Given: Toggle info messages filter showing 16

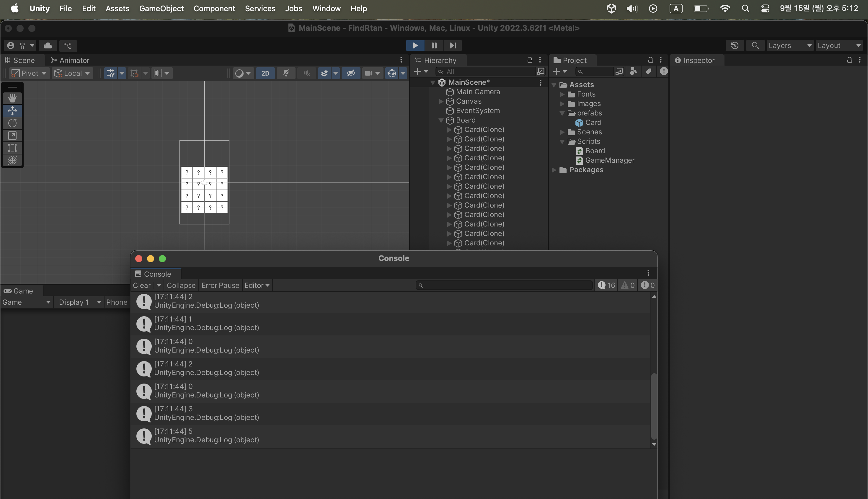Looking at the screenshot, I should click(x=606, y=286).
